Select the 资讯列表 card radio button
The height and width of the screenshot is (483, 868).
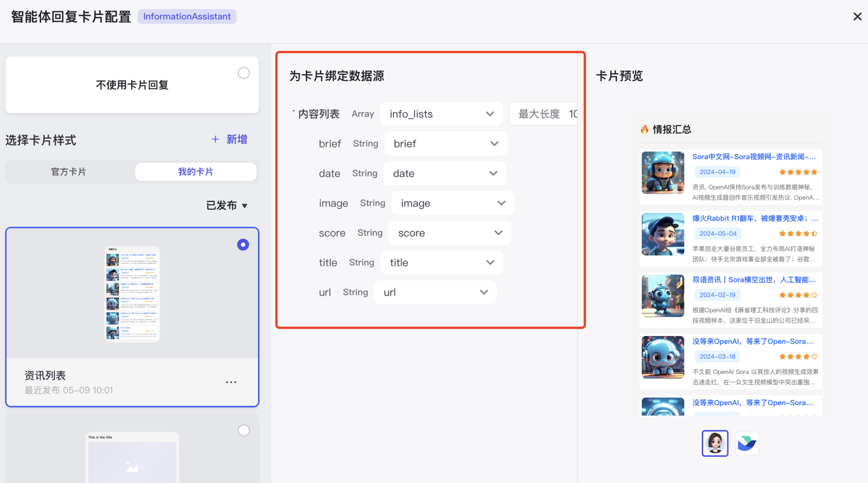(x=243, y=245)
